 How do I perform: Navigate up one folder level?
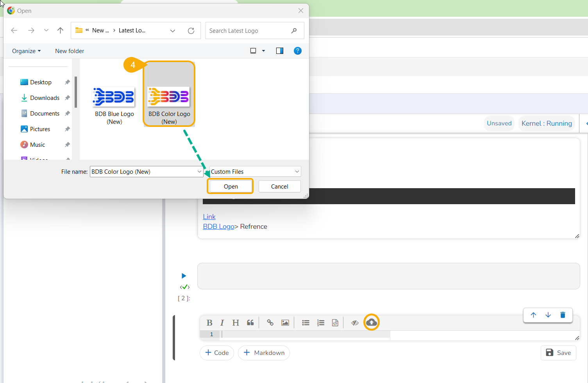[x=60, y=30]
